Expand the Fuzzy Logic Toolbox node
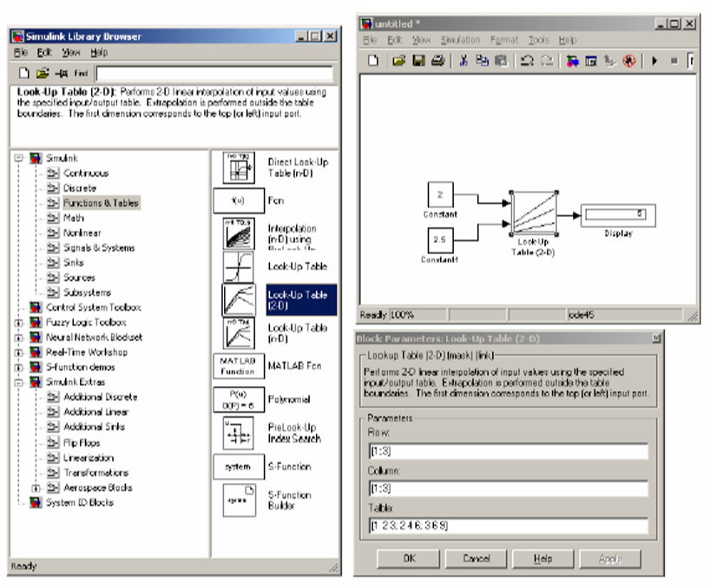723x588 pixels. pos(18,323)
